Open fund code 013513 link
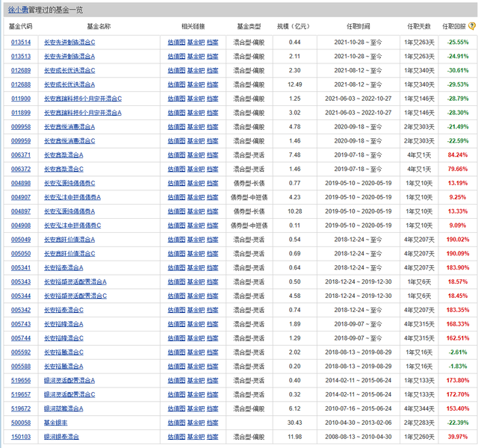 point(21,57)
